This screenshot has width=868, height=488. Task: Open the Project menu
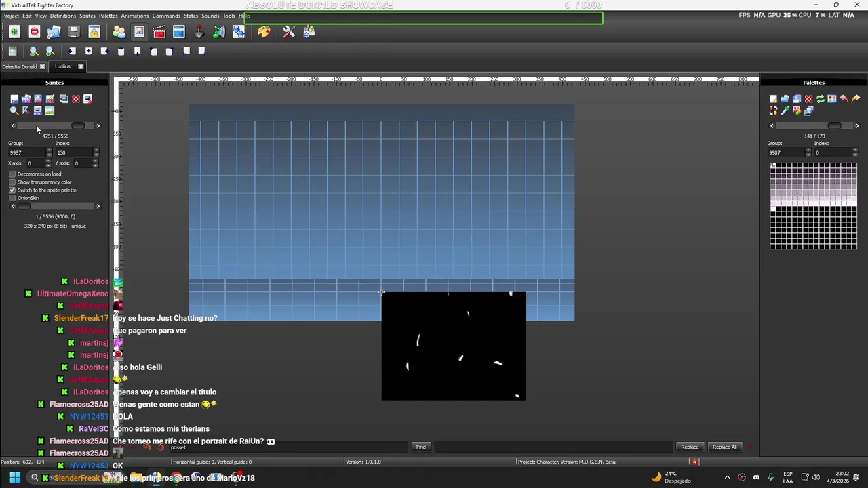point(10,16)
